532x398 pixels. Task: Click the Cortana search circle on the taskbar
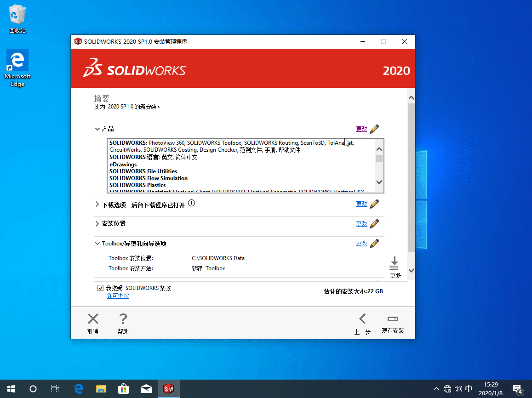33,389
